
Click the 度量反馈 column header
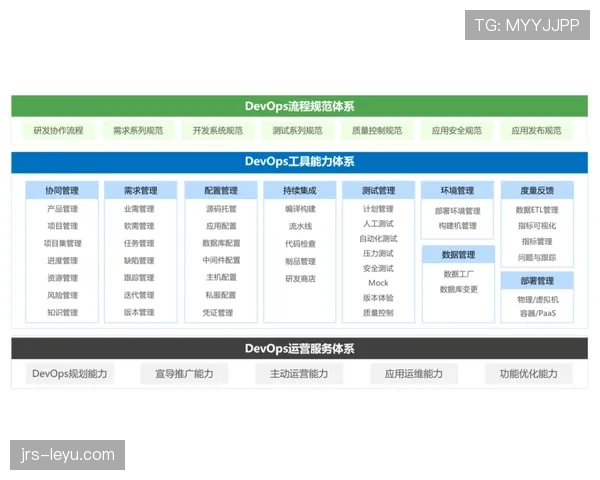tap(537, 190)
